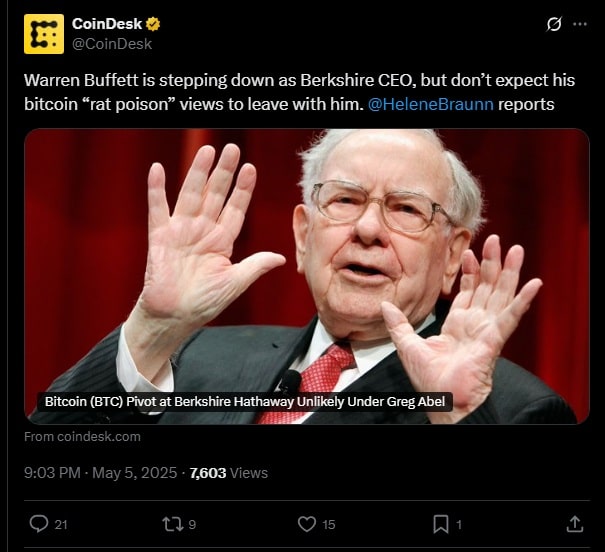The height and width of the screenshot is (552, 605).
Task: Open the @HeleneBraunn mention link
Action: [431, 104]
